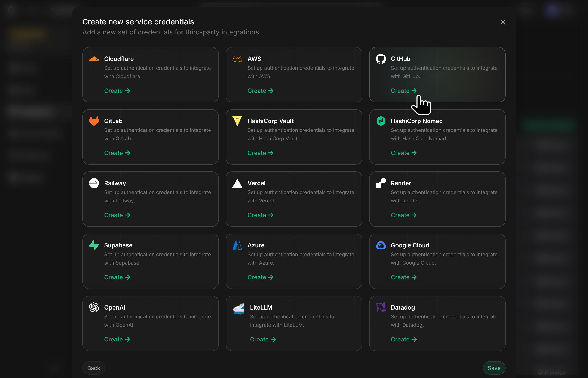Click the Railway logo icon

94,183
